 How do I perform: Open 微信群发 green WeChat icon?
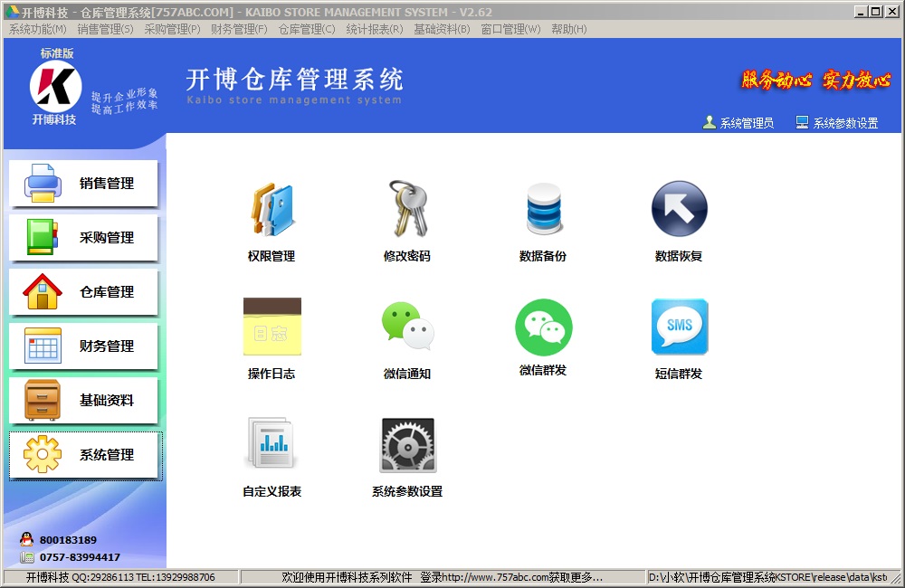point(543,327)
